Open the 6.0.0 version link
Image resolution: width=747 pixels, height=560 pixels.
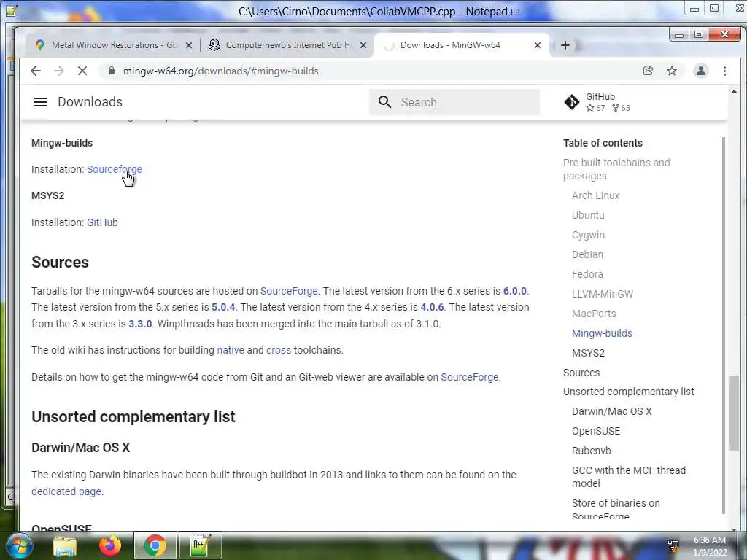[x=514, y=291]
